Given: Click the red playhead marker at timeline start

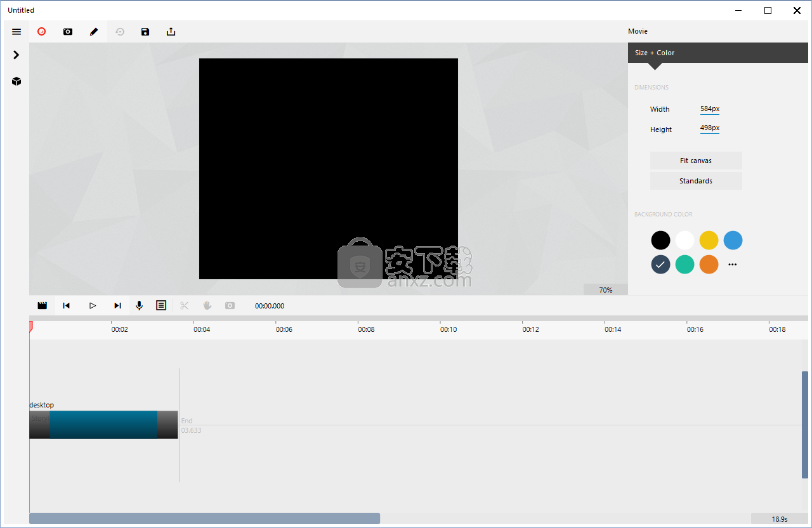Looking at the screenshot, I should pyautogui.click(x=30, y=326).
